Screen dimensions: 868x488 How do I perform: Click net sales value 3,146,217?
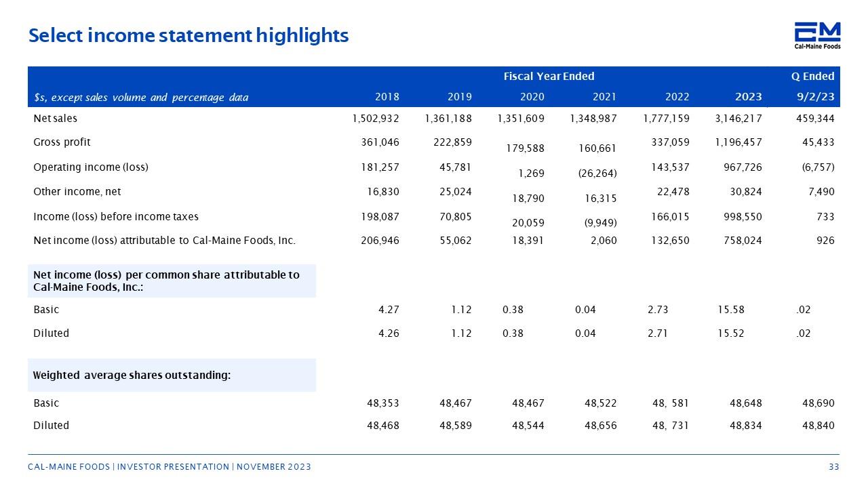tap(738, 119)
